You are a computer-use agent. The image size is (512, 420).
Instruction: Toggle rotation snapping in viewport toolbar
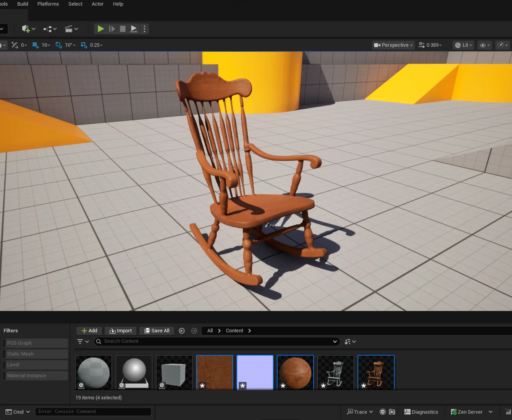point(58,45)
